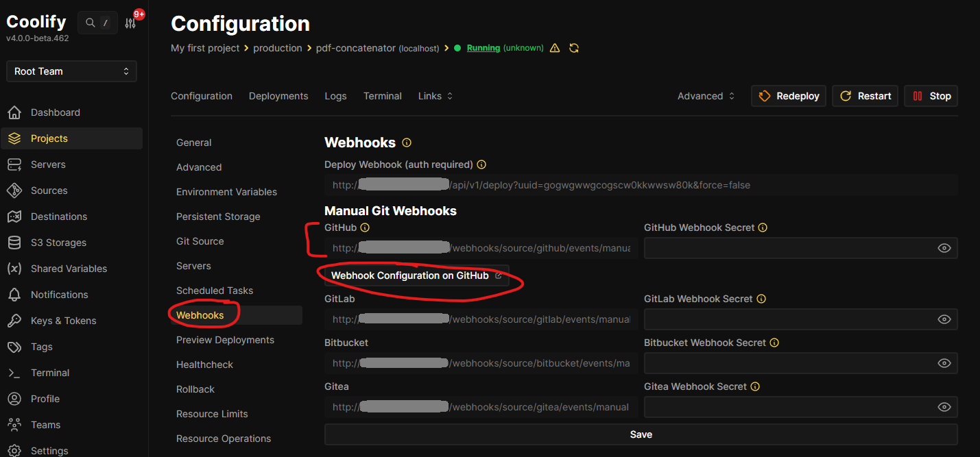
Task: Click the Sources git icon
Action: [x=14, y=190]
